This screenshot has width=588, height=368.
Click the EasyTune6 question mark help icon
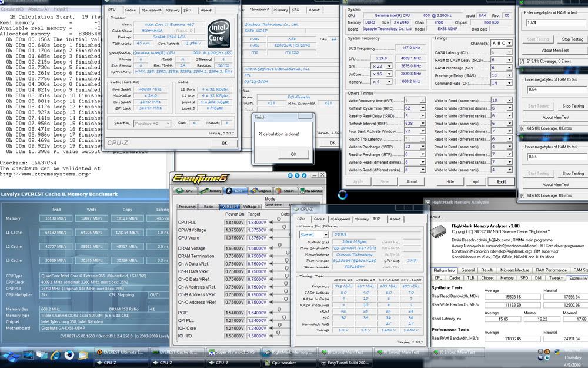click(297, 175)
